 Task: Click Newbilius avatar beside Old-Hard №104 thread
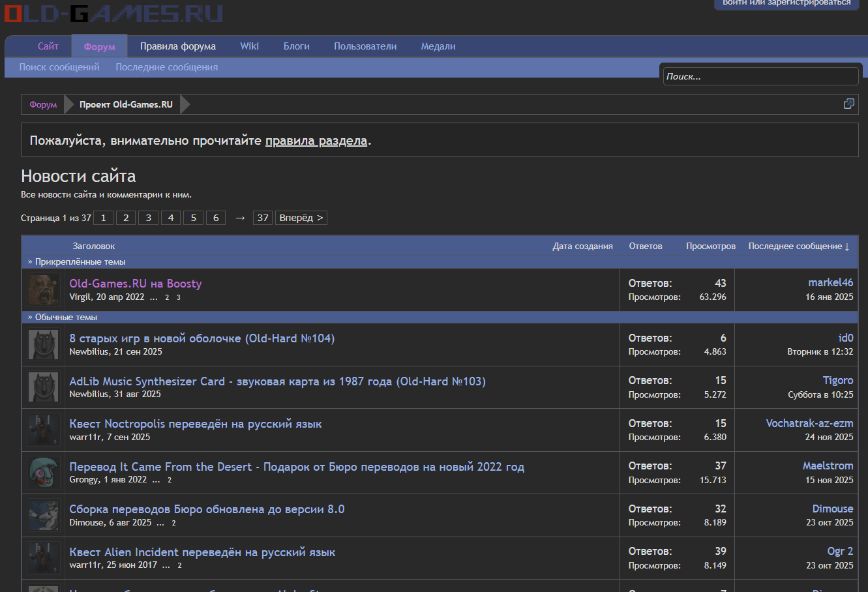tap(44, 345)
